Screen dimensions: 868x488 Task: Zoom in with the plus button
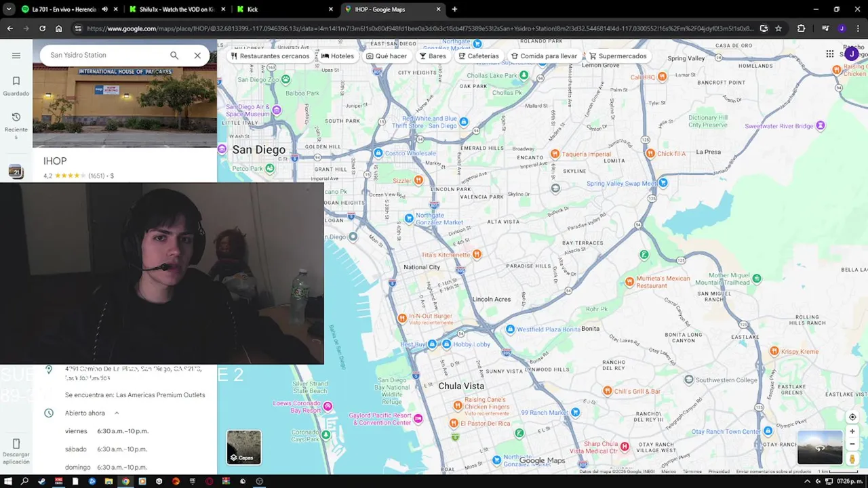(x=852, y=432)
